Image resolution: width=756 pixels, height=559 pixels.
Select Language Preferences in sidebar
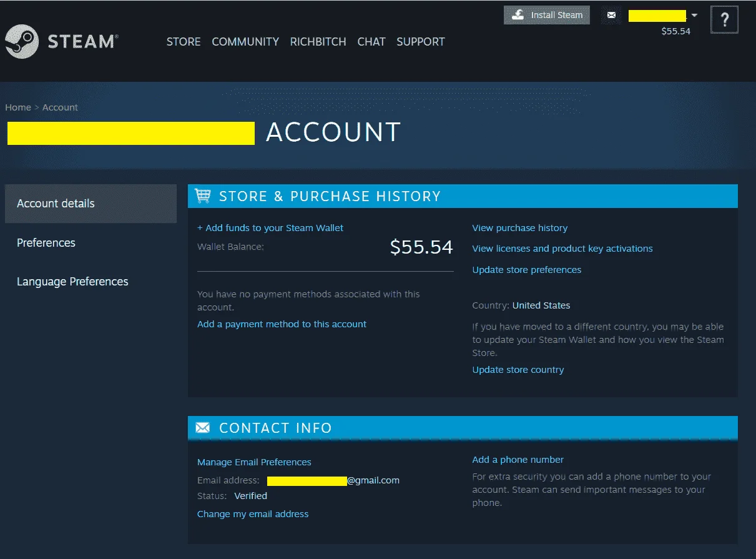tap(72, 282)
